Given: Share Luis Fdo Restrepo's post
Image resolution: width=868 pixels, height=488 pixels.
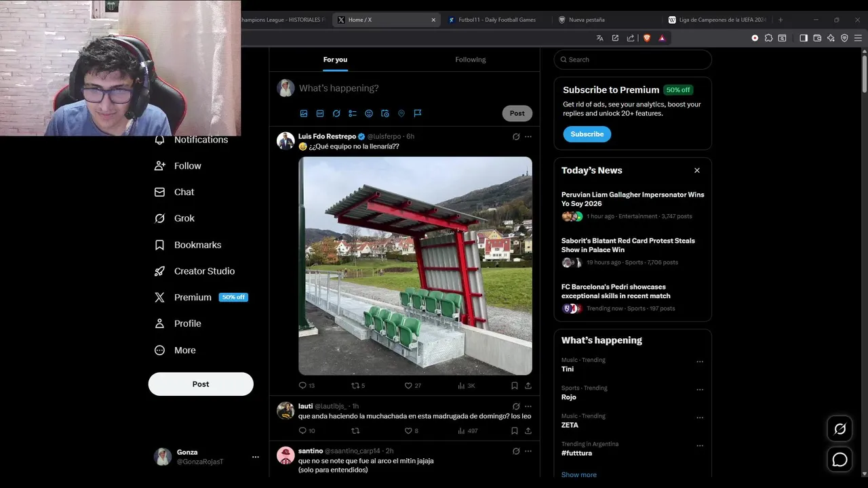Looking at the screenshot, I should (x=528, y=386).
